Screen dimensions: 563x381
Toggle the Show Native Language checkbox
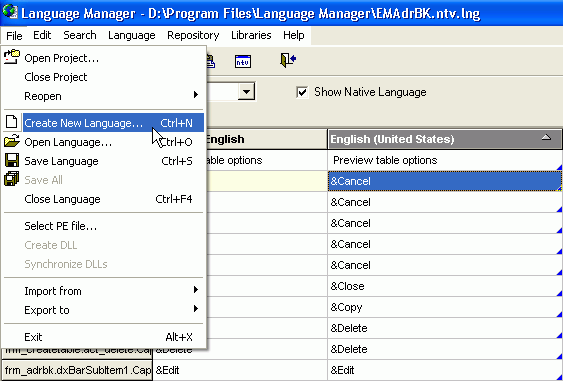[x=302, y=92]
